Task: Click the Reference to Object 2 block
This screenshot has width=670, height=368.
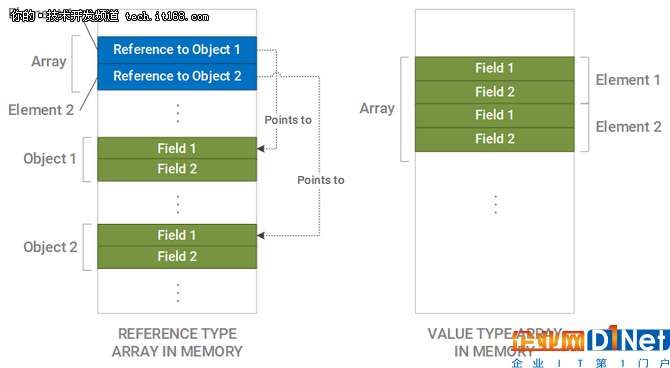Action: (177, 77)
